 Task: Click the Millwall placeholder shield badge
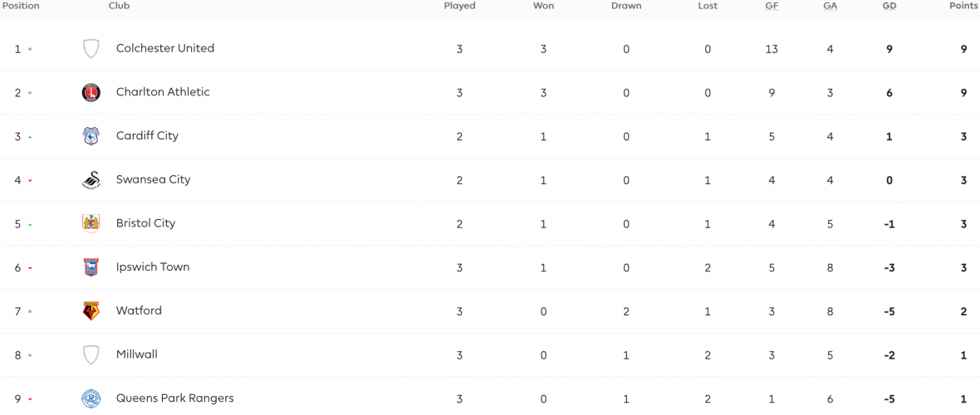tap(91, 355)
